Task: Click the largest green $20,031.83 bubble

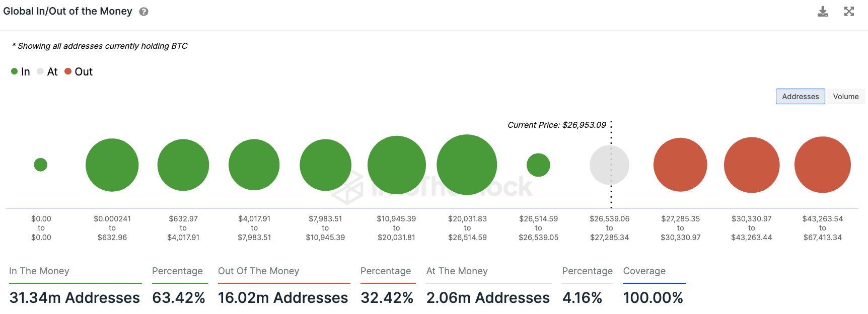Action: click(x=467, y=165)
